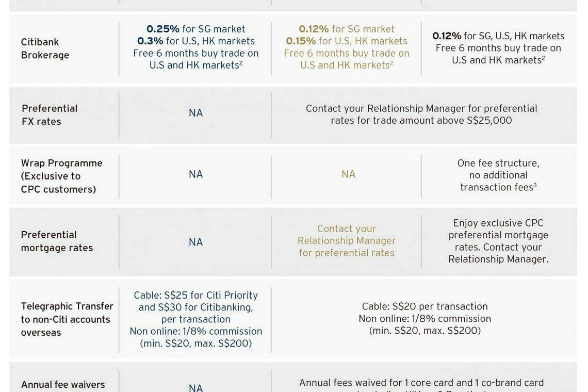588x392 pixels.
Task: Select the Enjoy exclusive CPC preferential mortgage text
Action: [x=498, y=229]
